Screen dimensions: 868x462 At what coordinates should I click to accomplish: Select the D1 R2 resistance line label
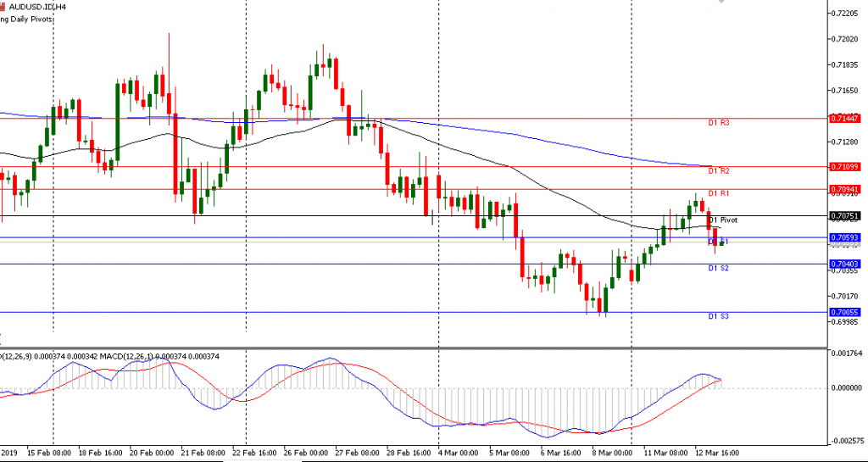[719, 171]
